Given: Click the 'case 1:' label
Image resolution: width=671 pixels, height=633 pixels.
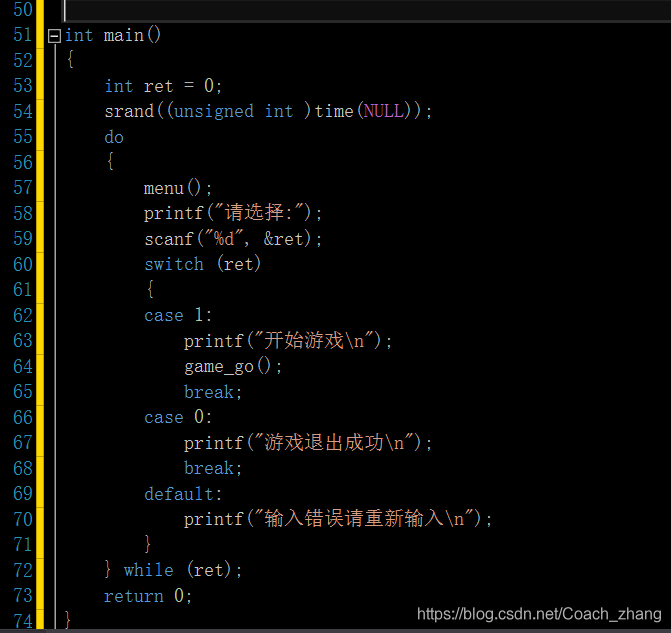Looking at the screenshot, I should click(x=178, y=315).
